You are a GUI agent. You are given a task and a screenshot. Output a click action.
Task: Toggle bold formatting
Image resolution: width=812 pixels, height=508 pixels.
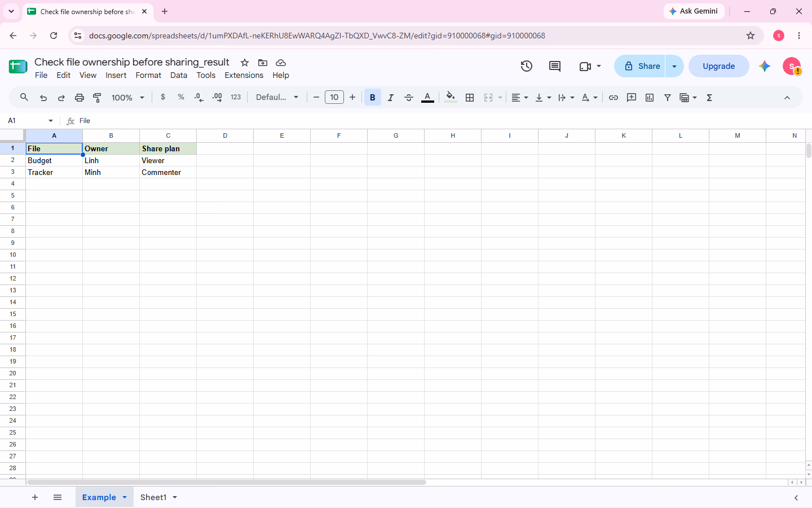[x=373, y=98]
